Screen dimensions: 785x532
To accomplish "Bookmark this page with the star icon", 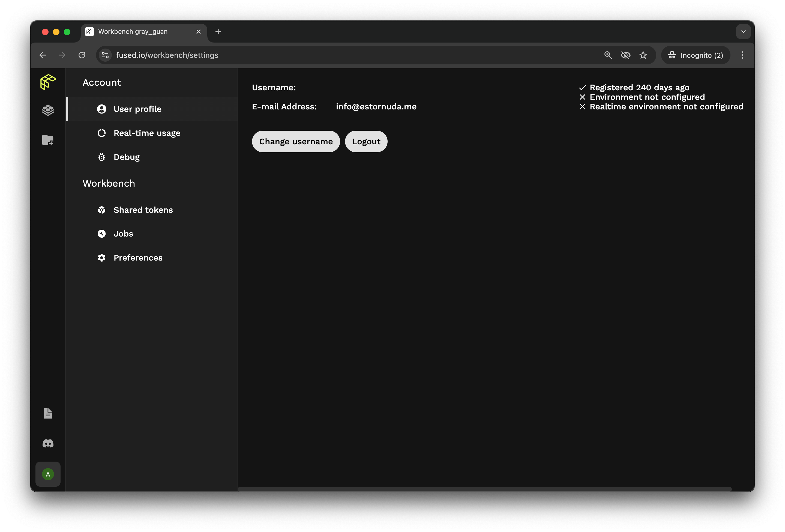I will point(643,55).
